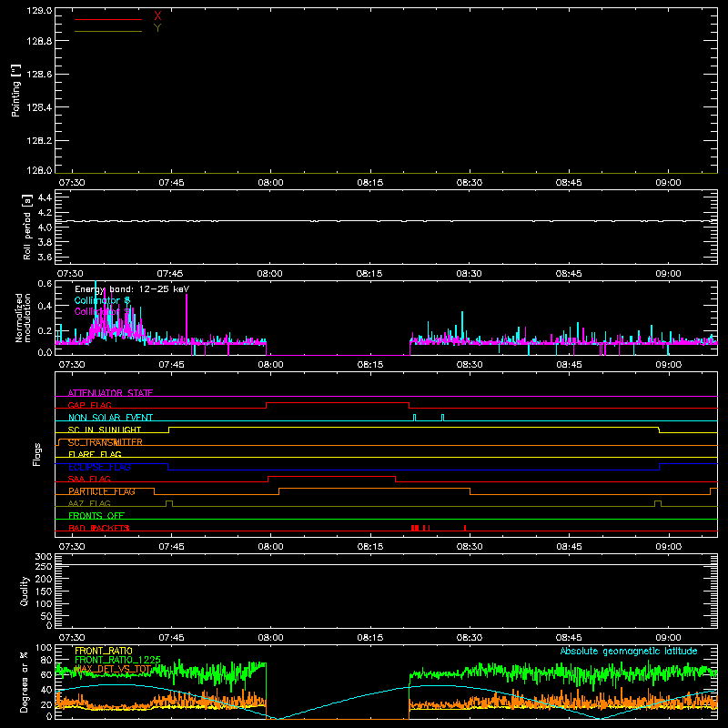Click the 07:45 label under Quality plot
The height and width of the screenshot is (728, 728).
click(x=171, y=638)
